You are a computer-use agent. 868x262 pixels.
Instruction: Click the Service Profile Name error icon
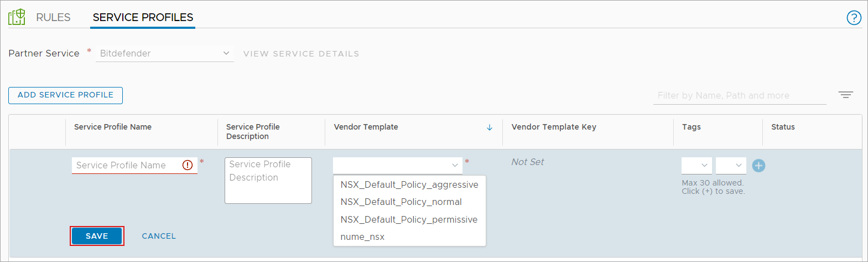(188, 165)
